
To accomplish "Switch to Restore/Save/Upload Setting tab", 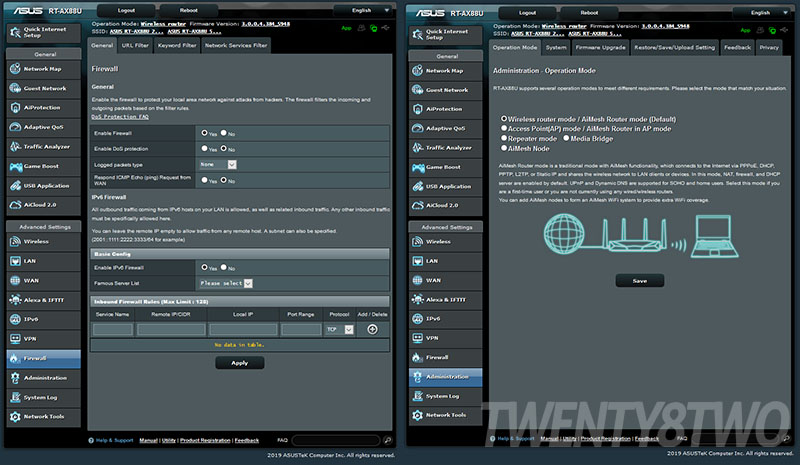I will coord(674,47).
